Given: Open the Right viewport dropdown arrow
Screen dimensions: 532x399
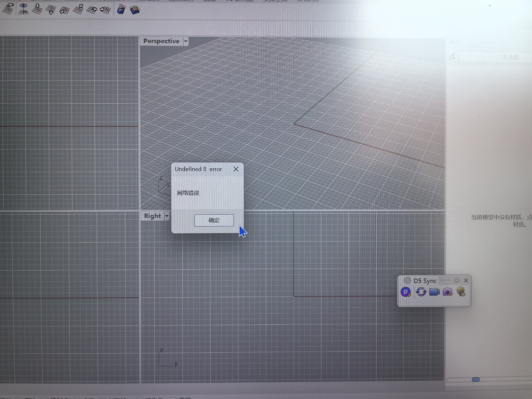Looking at the screenshot, I should click(x=167, y=216).
